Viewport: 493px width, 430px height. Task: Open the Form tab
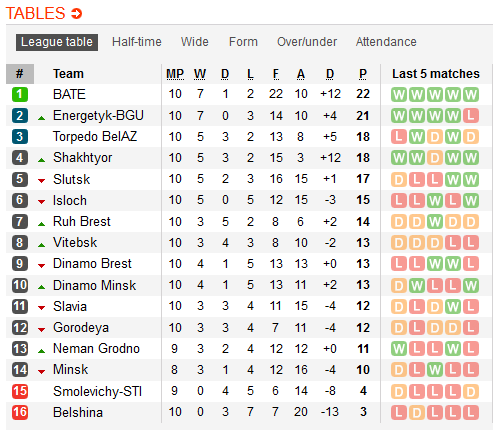(x=243, y=42)
